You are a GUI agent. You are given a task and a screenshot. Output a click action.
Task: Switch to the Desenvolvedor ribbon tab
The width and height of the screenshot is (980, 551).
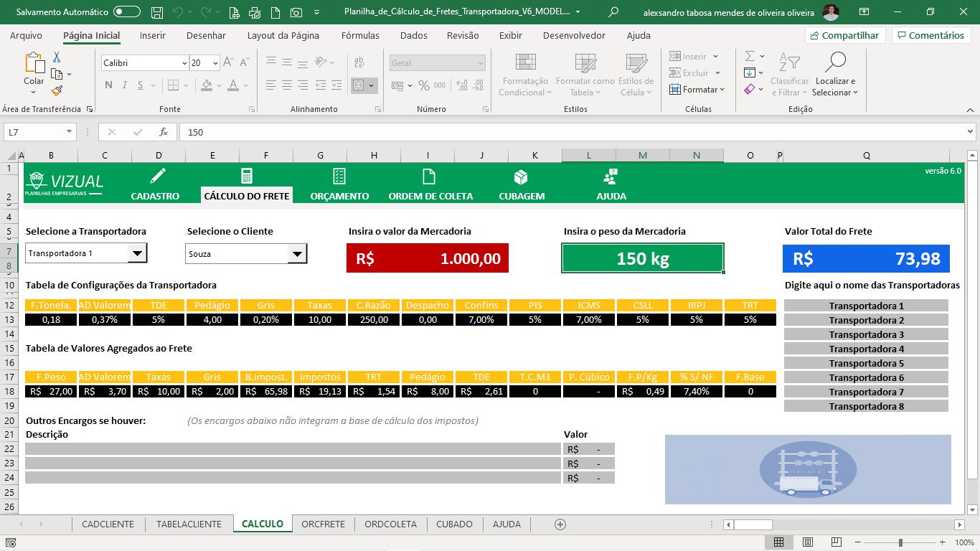point(574,35)
